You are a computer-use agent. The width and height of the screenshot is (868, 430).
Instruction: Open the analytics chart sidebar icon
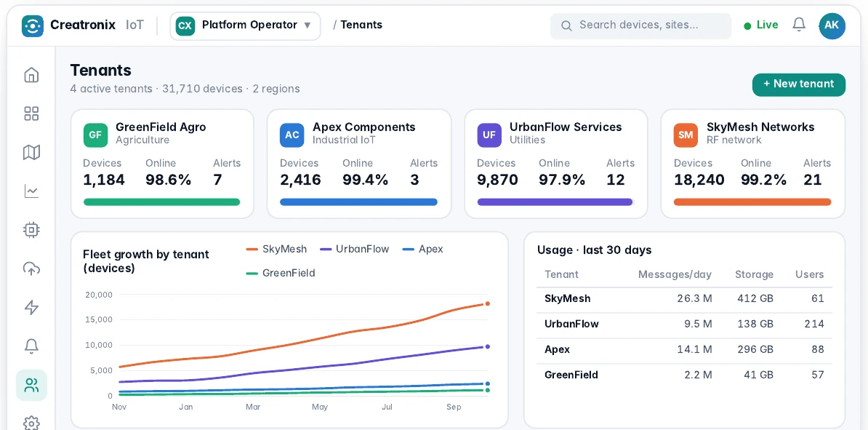coord(31,191)
